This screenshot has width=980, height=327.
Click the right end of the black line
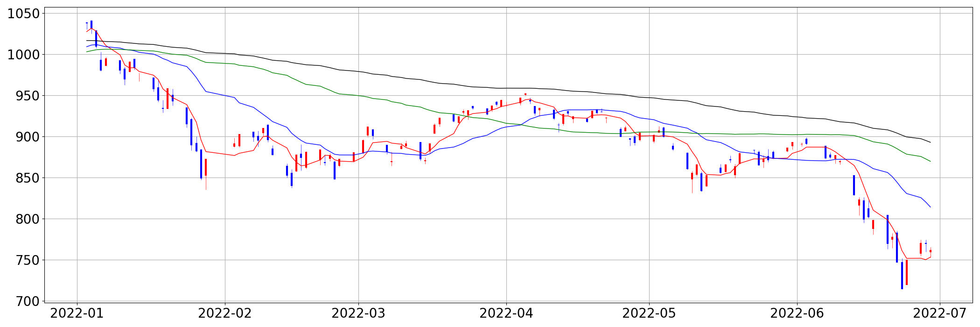click(x=931, y=142)
